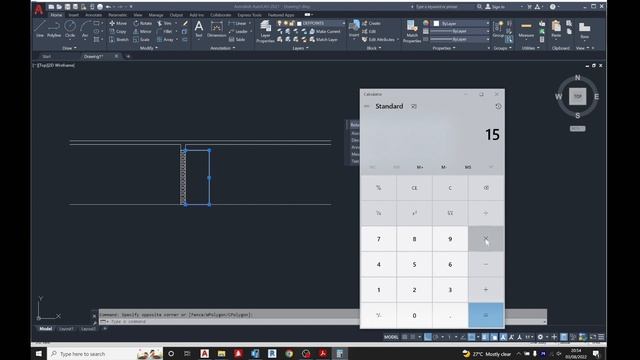Click the 7 key on Calculator
640x360 pixels.
(x=378, y=239)
